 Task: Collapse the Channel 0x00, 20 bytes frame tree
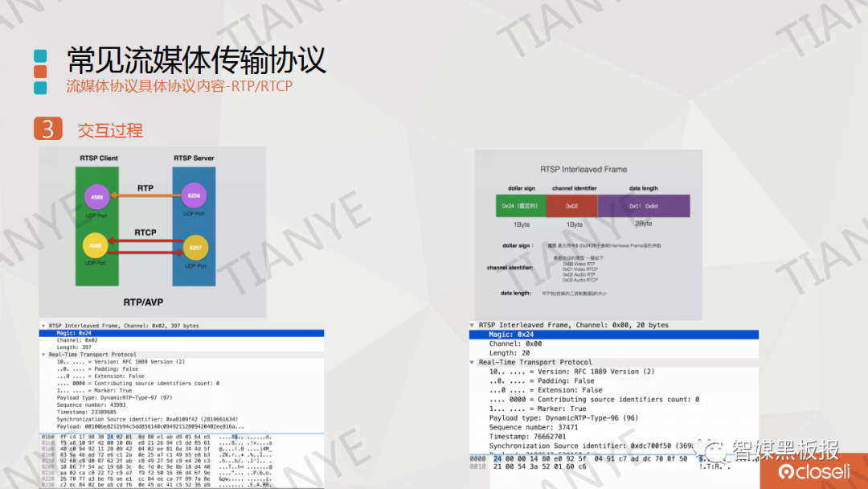pos(472,325)
